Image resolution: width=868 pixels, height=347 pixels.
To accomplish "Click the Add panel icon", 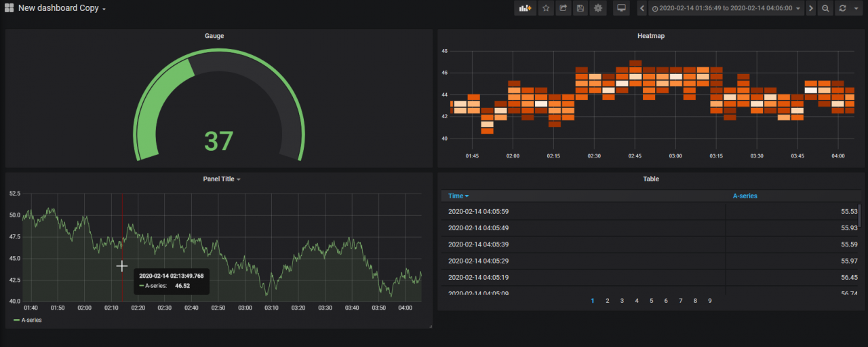I will click(525, 8).
